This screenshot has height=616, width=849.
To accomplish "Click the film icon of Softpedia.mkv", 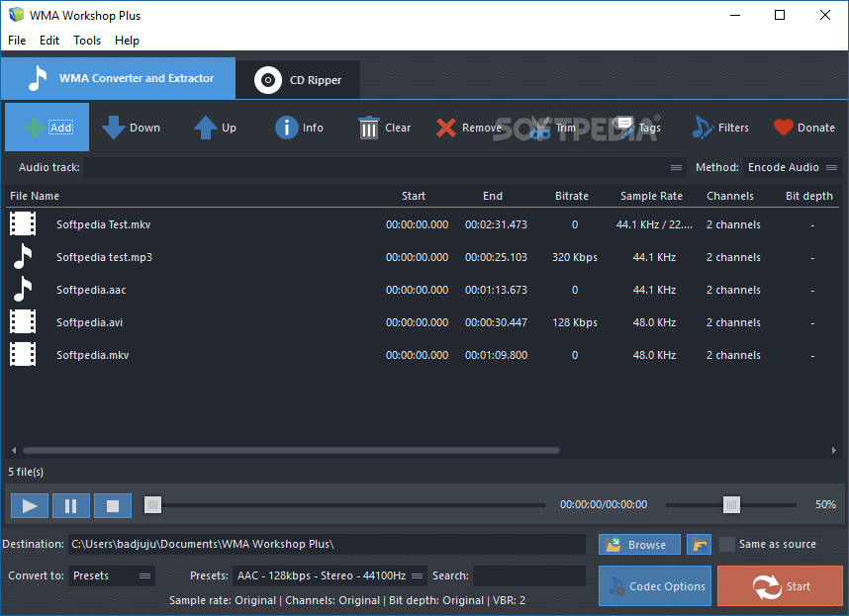I will [23, 354].
